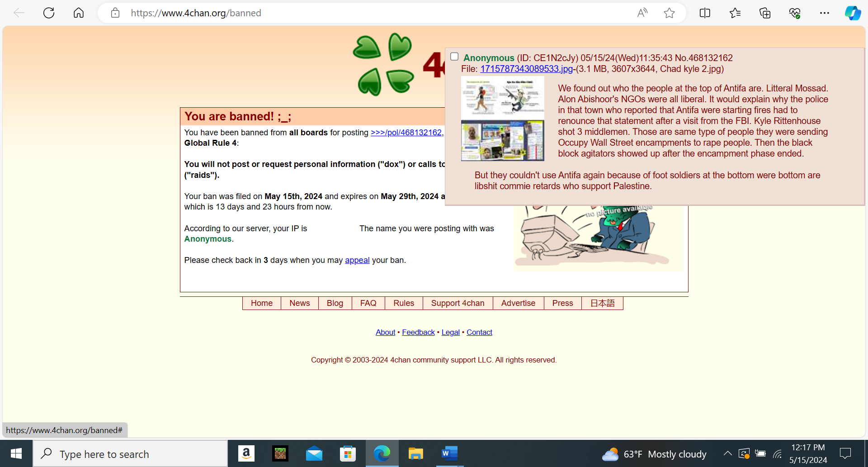Click the browser address bar URL
The image size is (868, 467).
click(196, 13)
